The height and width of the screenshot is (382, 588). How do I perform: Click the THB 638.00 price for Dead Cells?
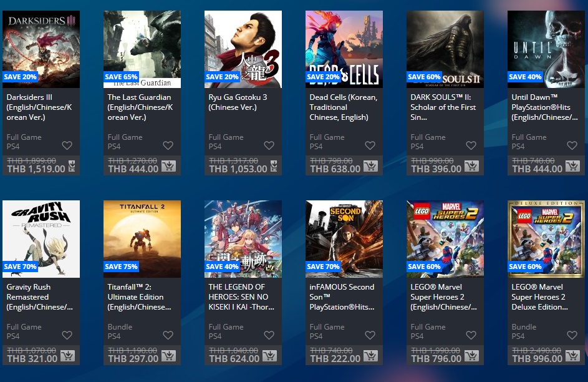coord(335,169)
